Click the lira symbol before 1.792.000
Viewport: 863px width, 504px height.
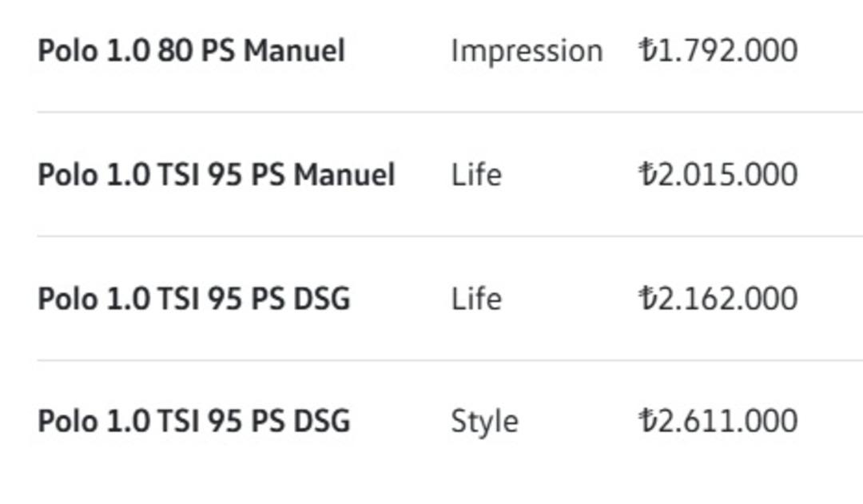(646, 50)
